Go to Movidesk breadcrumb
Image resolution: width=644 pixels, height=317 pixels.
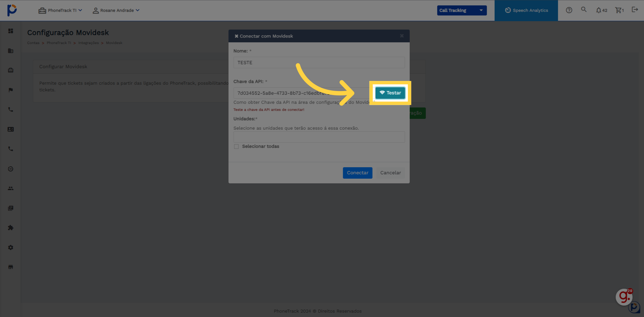pos(114,43)
